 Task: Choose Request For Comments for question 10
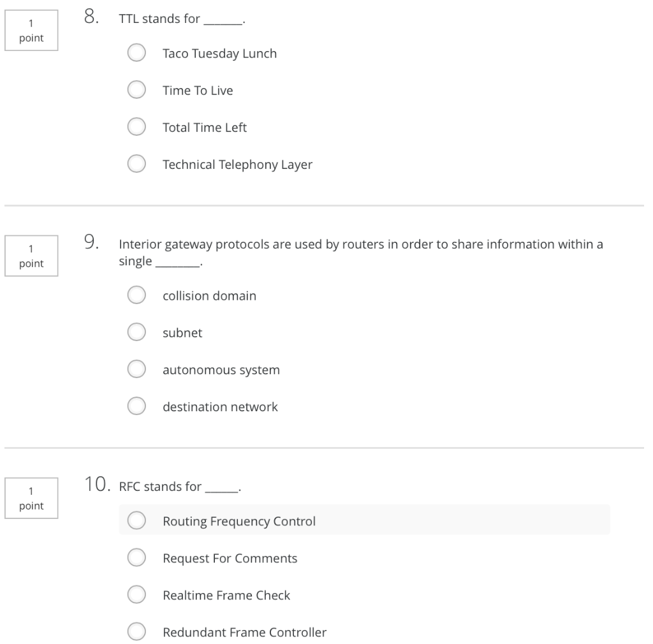tap(136, 558)
